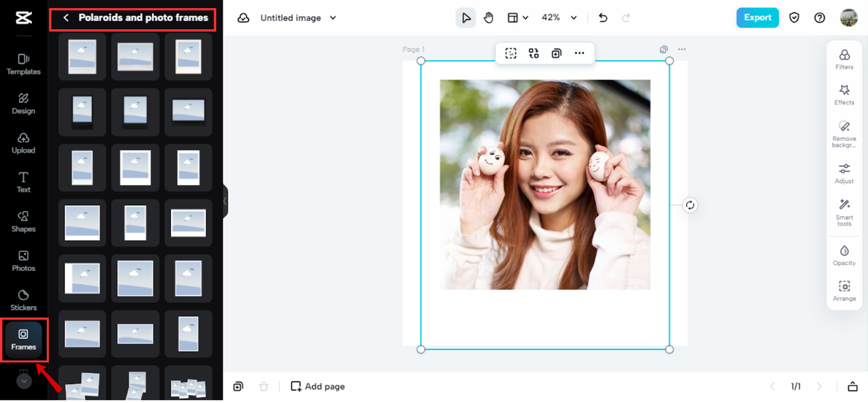Expand the layout tool dropdown arrow
Viewport: 868px width, 403px height.
[526, 18]
